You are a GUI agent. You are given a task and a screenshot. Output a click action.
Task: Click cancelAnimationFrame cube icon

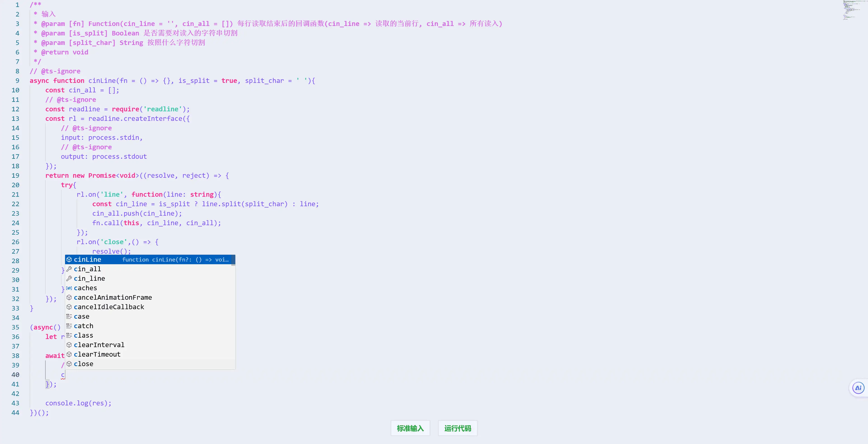[x=69, y=298]
